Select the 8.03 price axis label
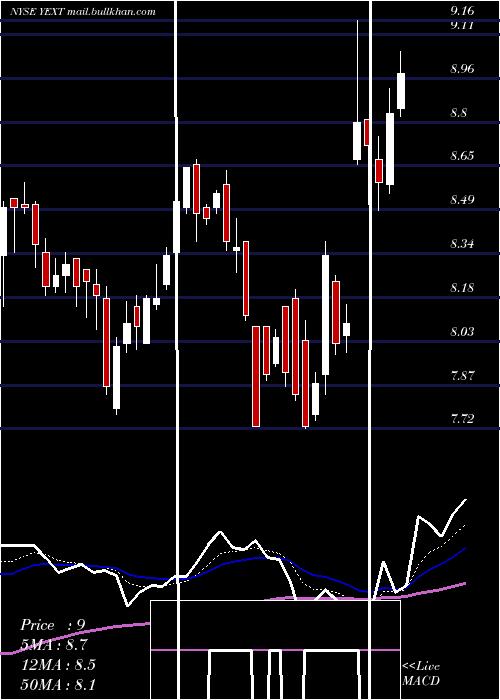 462,332
